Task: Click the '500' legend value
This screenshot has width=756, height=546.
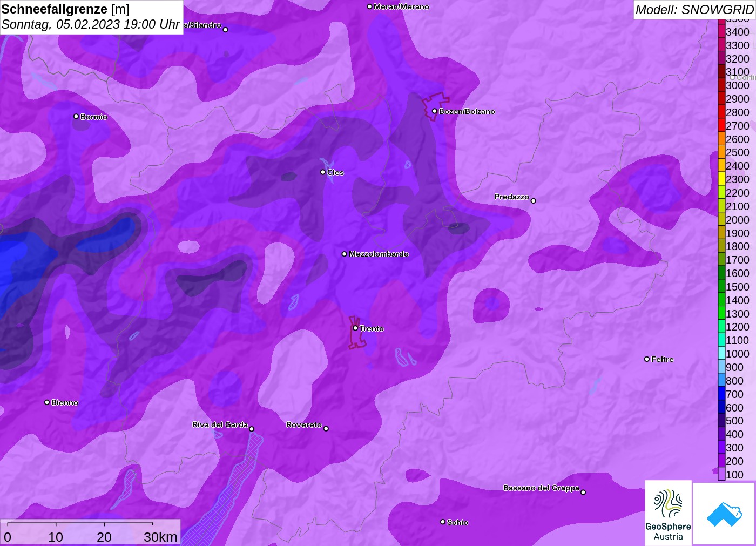Action: (x=734, y=421)
